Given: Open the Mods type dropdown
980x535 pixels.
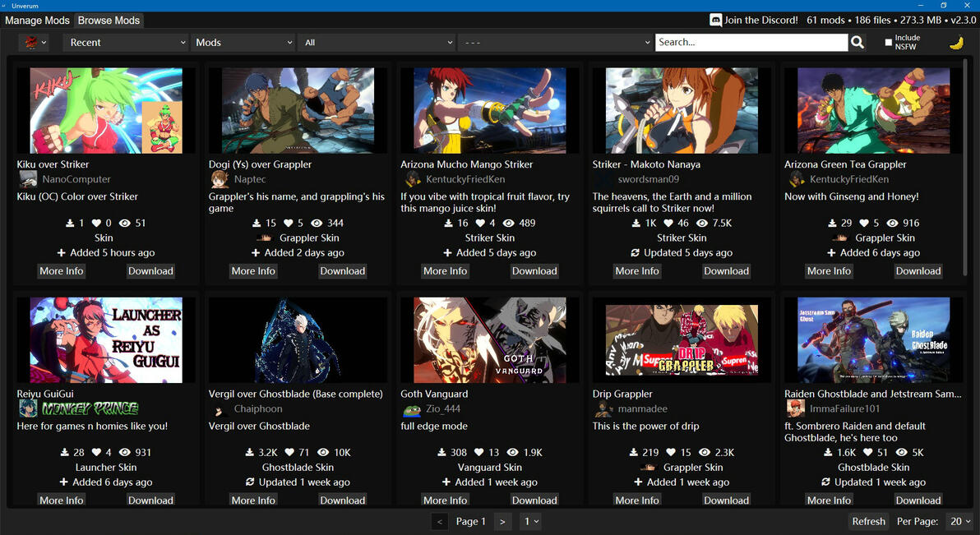Looking at the screenshot, I should pyautogui.click(x=243, y=43).
